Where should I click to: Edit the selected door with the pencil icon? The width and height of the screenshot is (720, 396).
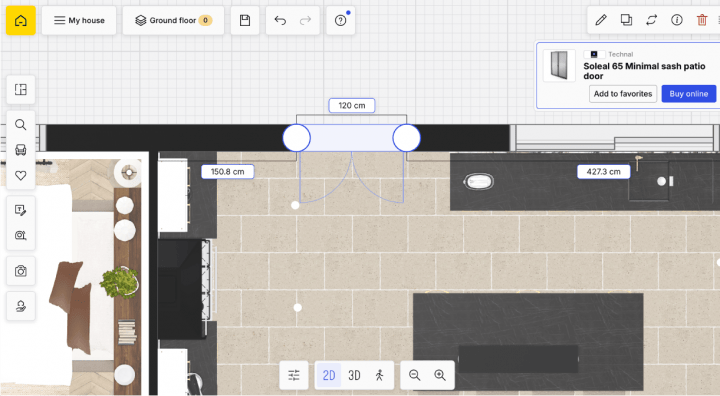[601, 20]
